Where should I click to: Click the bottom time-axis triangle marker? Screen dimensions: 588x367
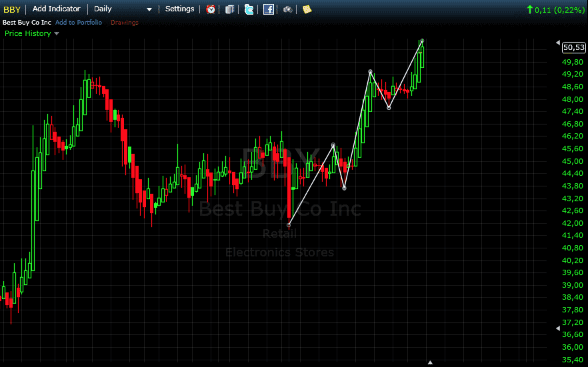click(x=430, y=362)
